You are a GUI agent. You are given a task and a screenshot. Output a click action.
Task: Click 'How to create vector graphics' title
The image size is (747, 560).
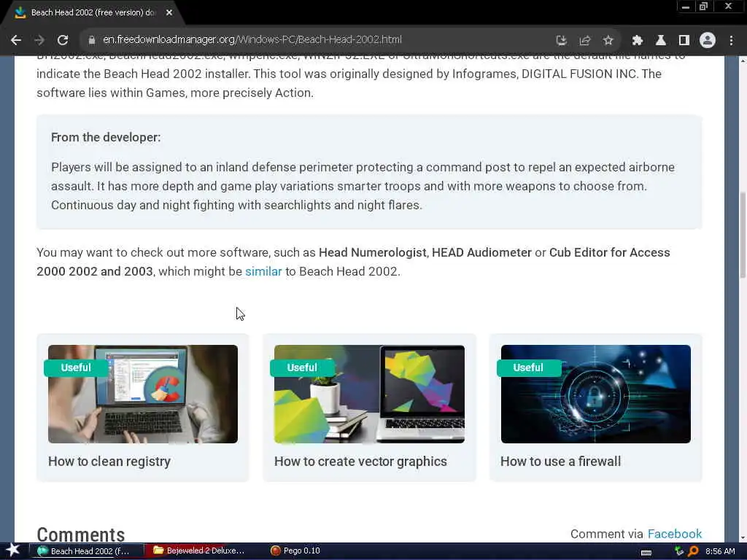point(360,462)
